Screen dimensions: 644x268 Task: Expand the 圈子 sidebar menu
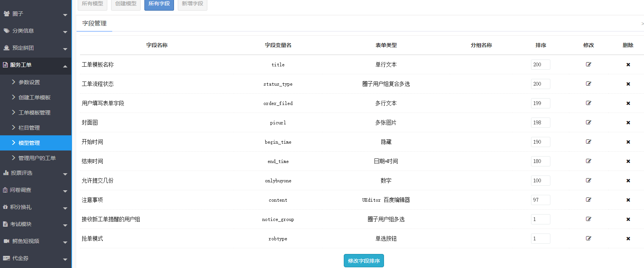tap(35, 14)
